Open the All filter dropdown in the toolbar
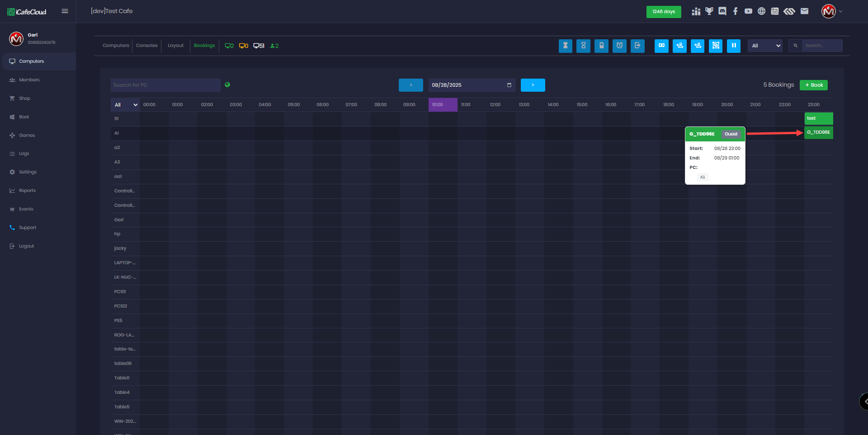This screenshot has width=868, height=435. click(765, 46)
